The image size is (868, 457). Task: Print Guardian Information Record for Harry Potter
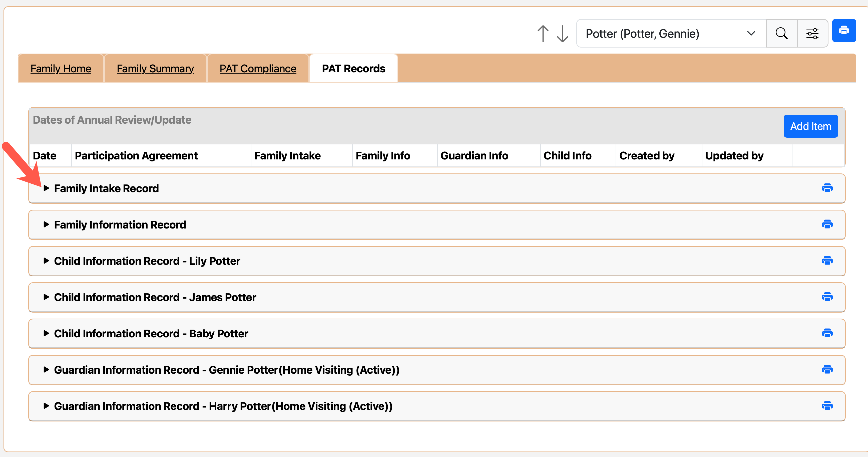pos(827,406)
